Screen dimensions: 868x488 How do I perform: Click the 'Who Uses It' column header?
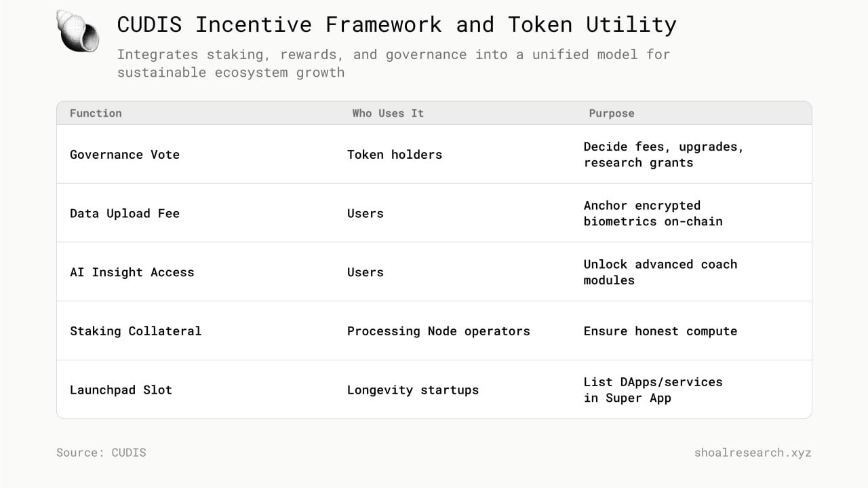point(388,113)
